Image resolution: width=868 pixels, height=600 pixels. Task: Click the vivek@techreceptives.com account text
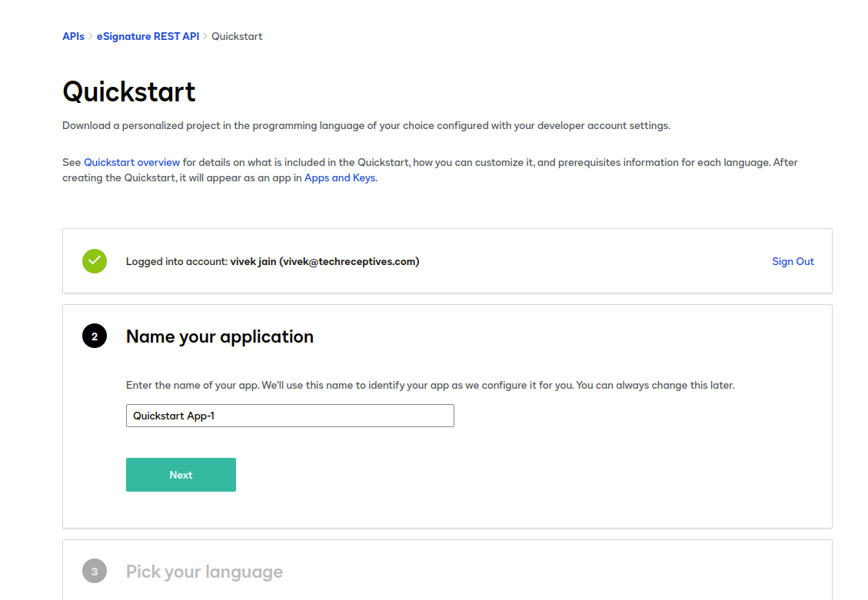click(349, 261)
